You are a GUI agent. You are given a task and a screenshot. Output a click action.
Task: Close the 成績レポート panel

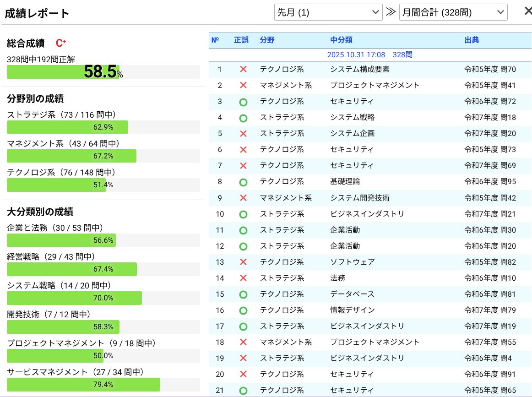(527, 11)
